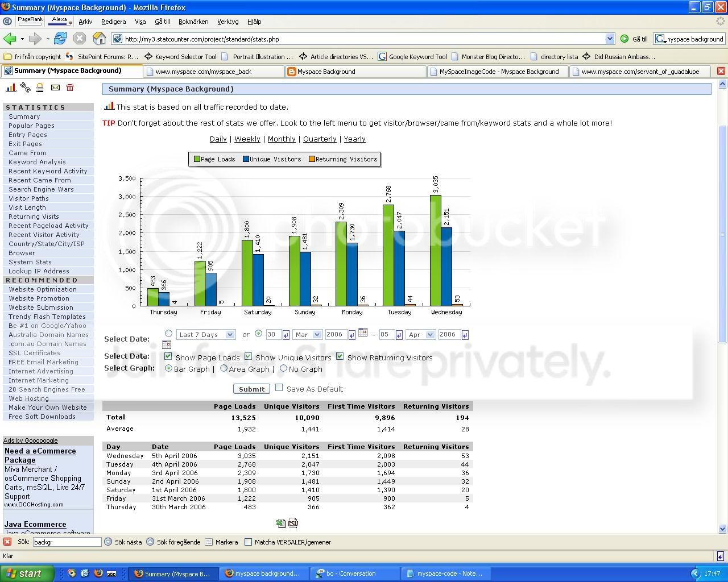This screenshot has width=728, height=582.
Task: Open the Bokmärken menu
Action: tap(193, 22)
